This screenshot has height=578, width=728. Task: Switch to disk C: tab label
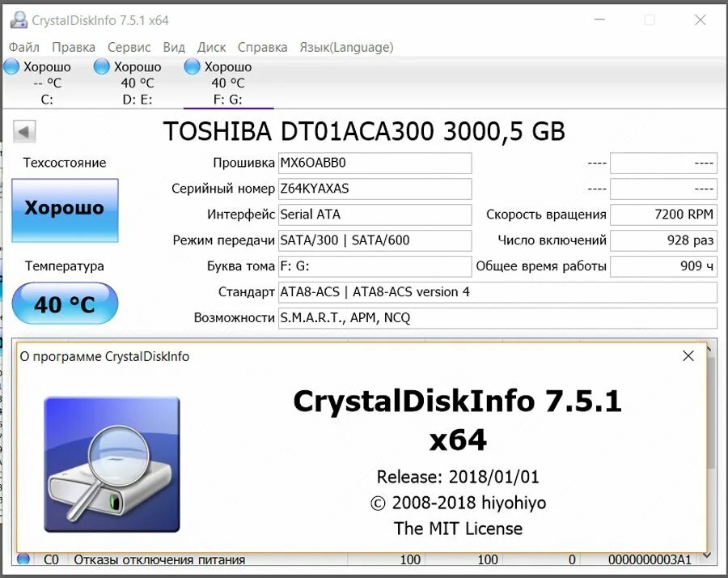point(47,100)
